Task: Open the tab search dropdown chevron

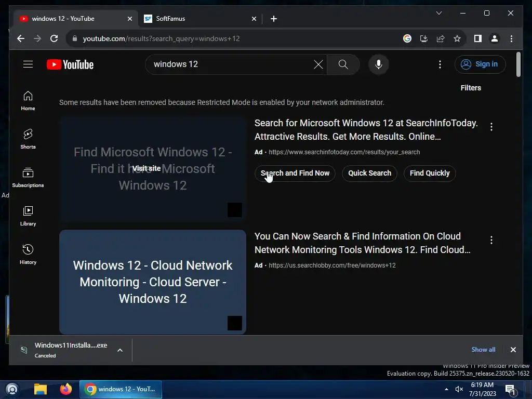Action: (x=438, y=13)
